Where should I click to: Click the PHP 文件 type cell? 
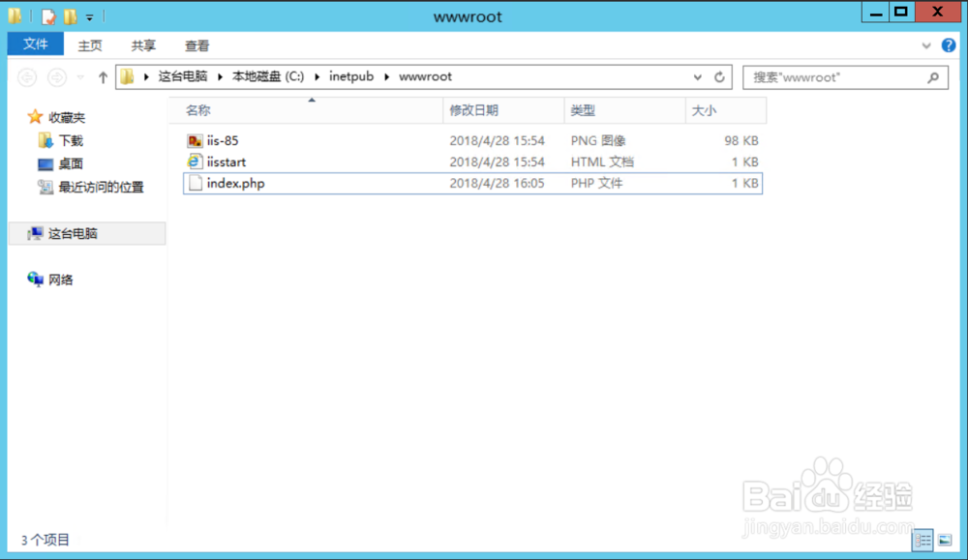pos(596,183)
